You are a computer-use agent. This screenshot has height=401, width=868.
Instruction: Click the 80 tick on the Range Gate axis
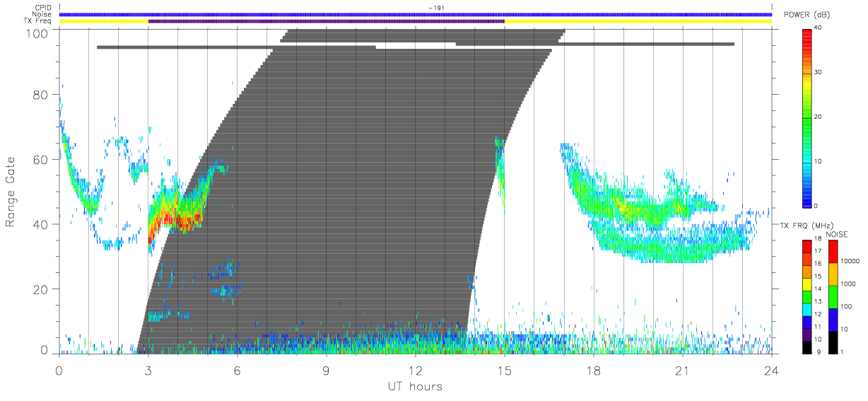(x=41, y=95)
